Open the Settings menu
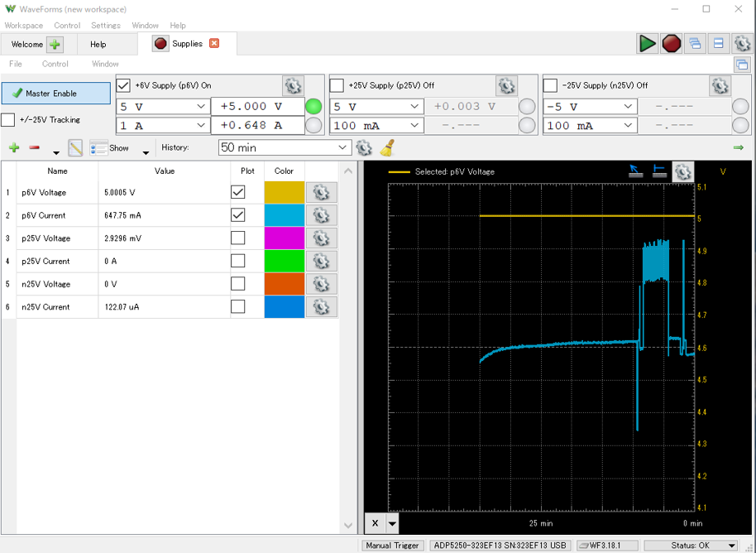The height and width of the screenshot is (553, 756). pyautogui.click(x=105, y=26)
